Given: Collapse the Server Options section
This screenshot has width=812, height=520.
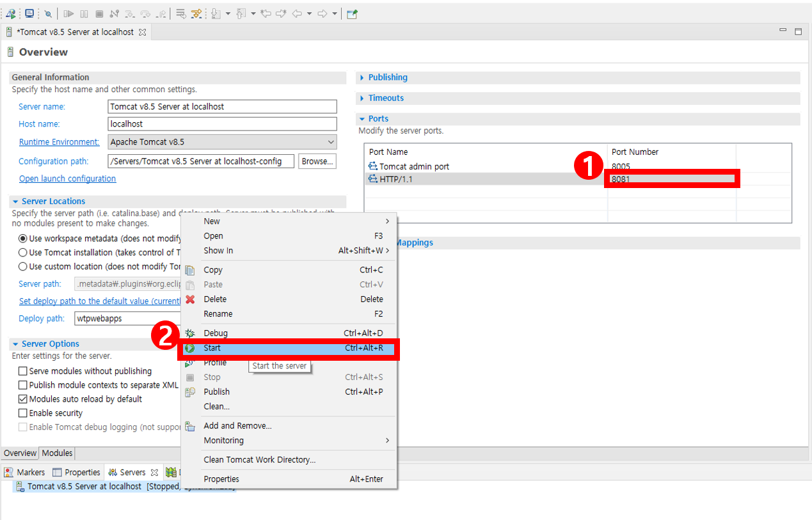Looking at the screenshot, I should tap(15, 344).
